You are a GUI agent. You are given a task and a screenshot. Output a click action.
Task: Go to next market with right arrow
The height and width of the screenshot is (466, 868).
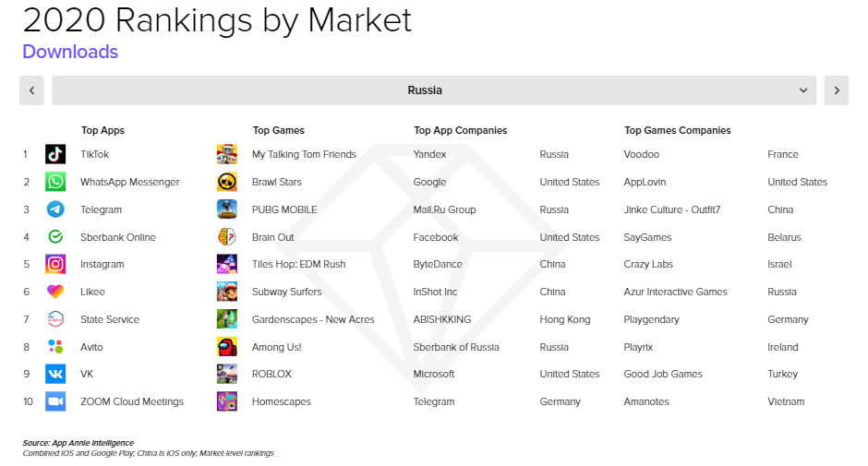pos(837,90)
